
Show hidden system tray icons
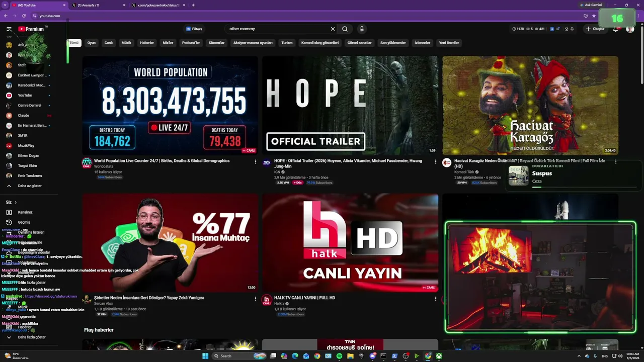tap(579, 356)
